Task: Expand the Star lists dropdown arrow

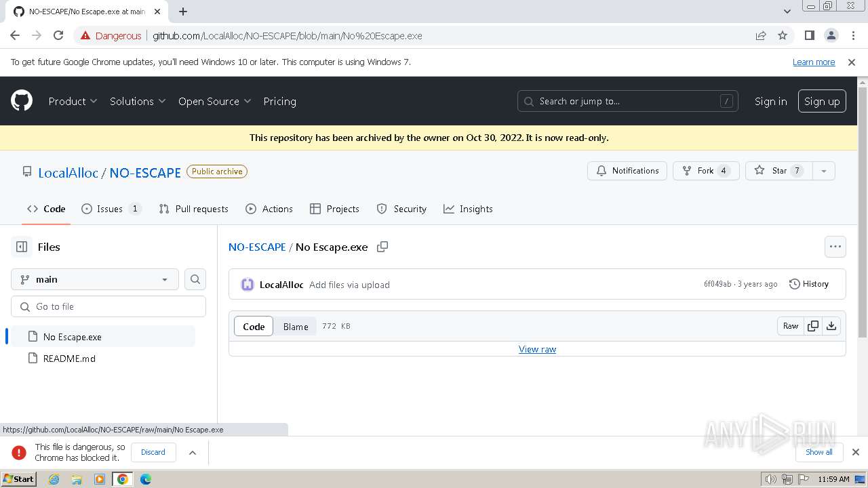Action: click(x=824, y=171)
